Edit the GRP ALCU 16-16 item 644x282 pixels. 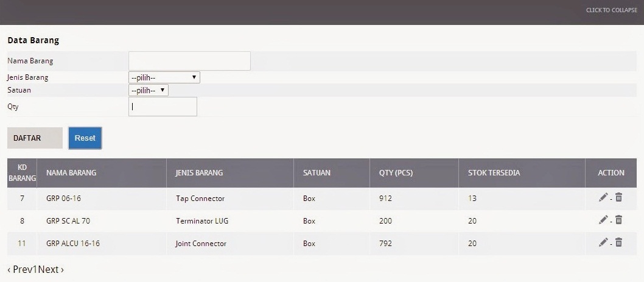[603, 242]
